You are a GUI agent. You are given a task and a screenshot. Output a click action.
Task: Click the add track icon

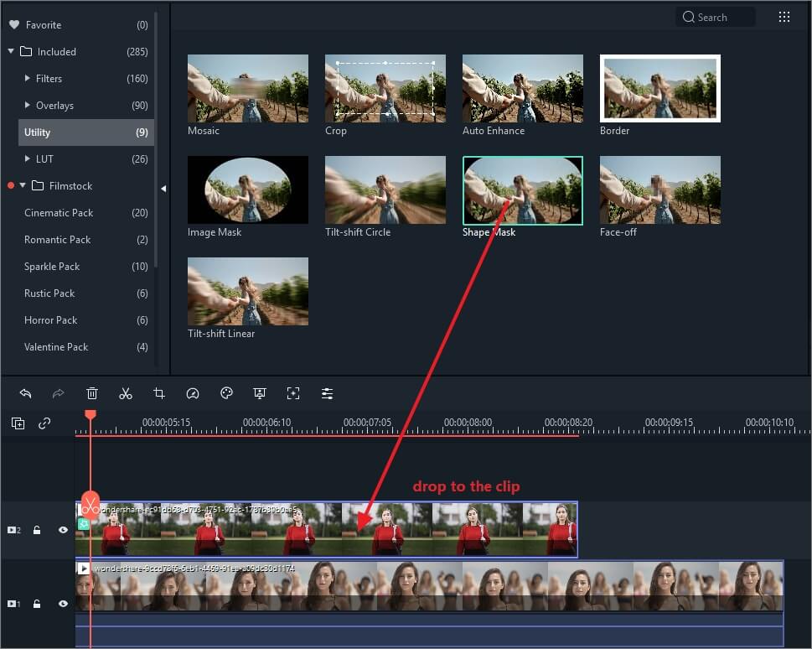tap(18, 423)
